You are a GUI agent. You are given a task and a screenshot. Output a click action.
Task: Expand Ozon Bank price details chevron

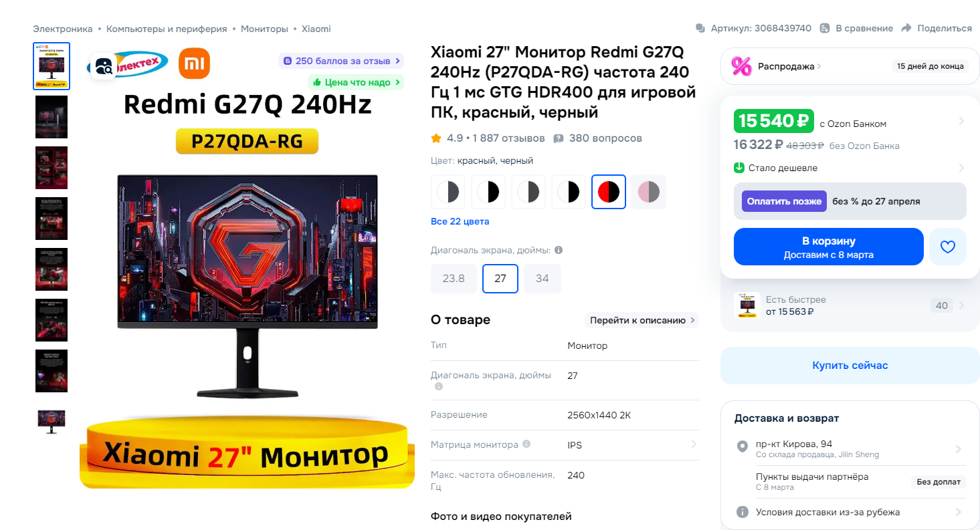961,121
